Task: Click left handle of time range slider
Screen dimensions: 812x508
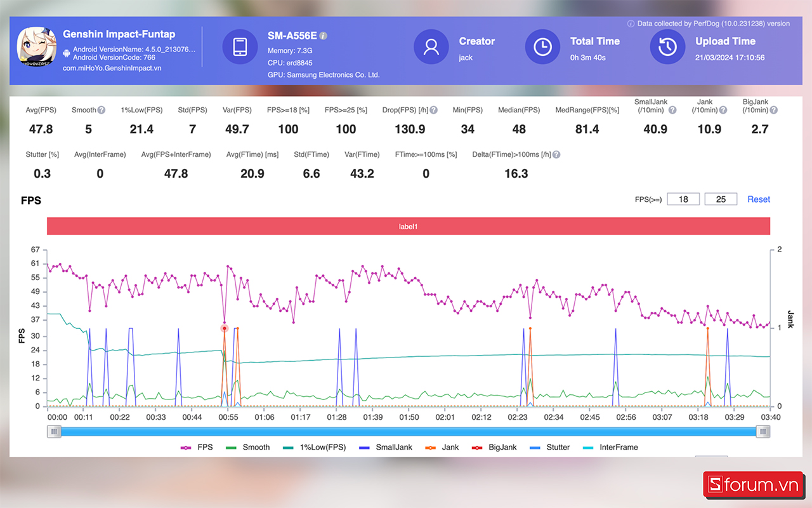Action: pyautogui.click(x=54, y=432)
